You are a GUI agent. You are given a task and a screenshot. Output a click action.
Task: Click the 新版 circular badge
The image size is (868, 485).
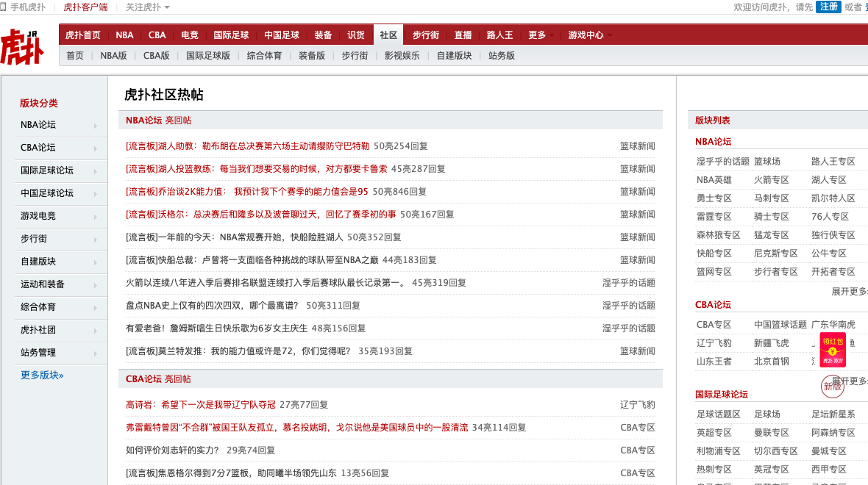click(832, 386)
